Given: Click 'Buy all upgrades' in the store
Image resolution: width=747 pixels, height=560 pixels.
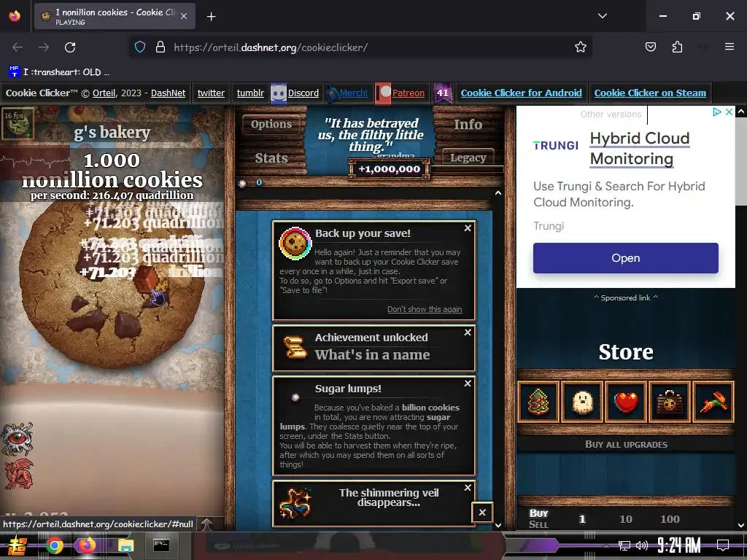Looking at the screenshot, I should [626, 444].
